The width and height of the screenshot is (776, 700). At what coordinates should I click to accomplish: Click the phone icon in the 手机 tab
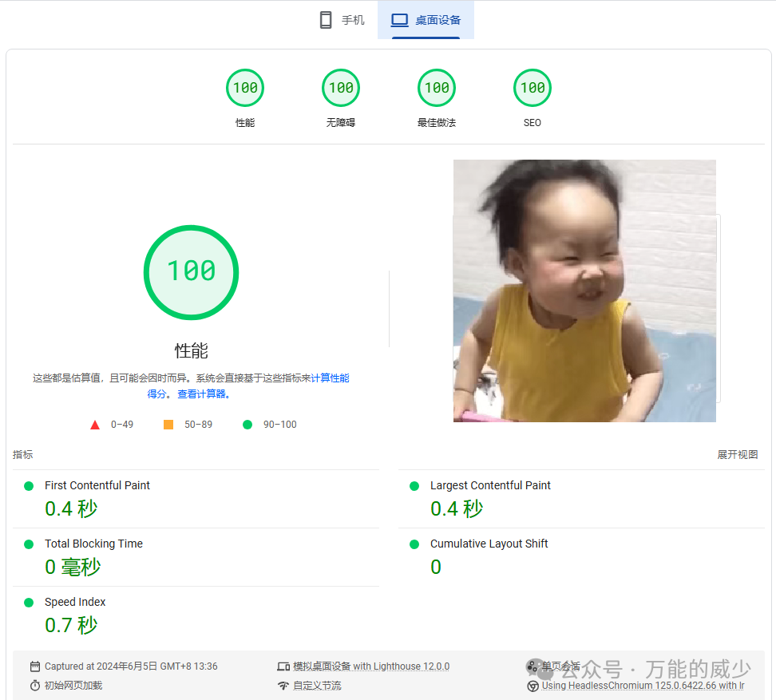pyautogui.click(x=326, y=20)
